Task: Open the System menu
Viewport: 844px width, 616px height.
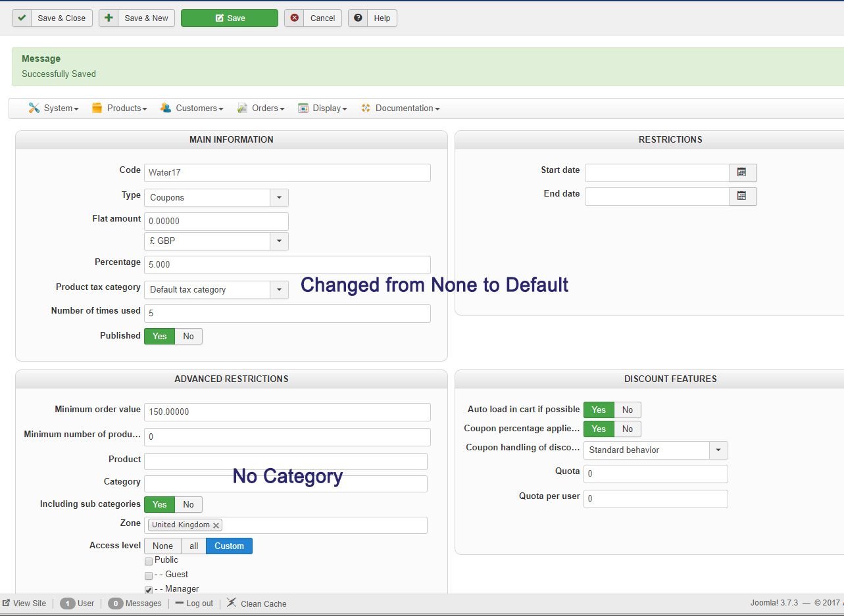Action: pos(53,108)
